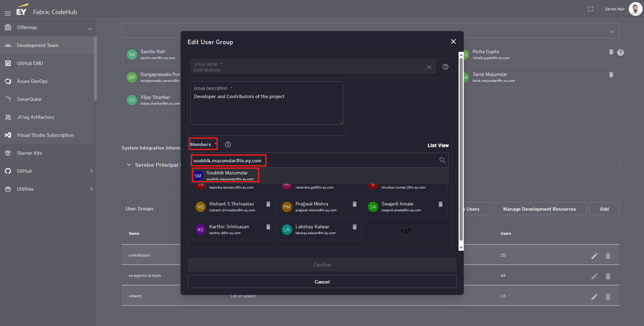The image size is (644, 326).
Task: Click the member search magnifier icon
Action: tap(442, 160)
